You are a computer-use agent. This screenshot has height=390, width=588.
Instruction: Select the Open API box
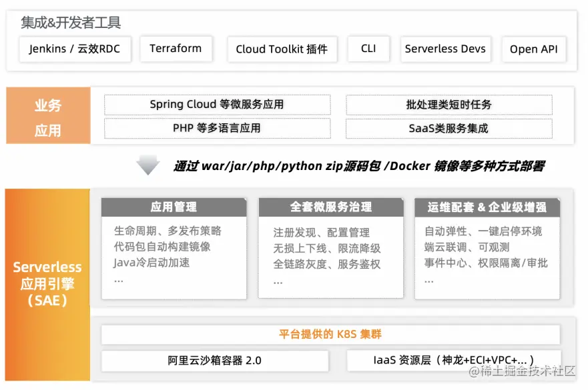click(534, 49)
